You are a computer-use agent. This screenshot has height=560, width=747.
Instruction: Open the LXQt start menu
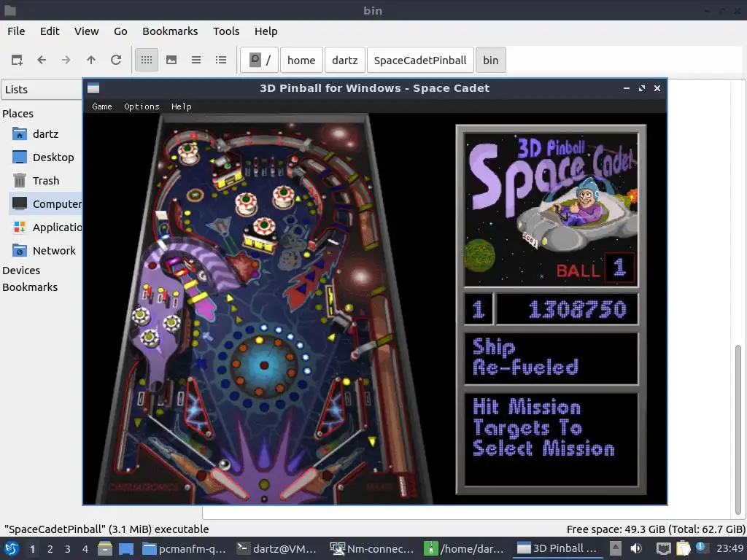12,549
